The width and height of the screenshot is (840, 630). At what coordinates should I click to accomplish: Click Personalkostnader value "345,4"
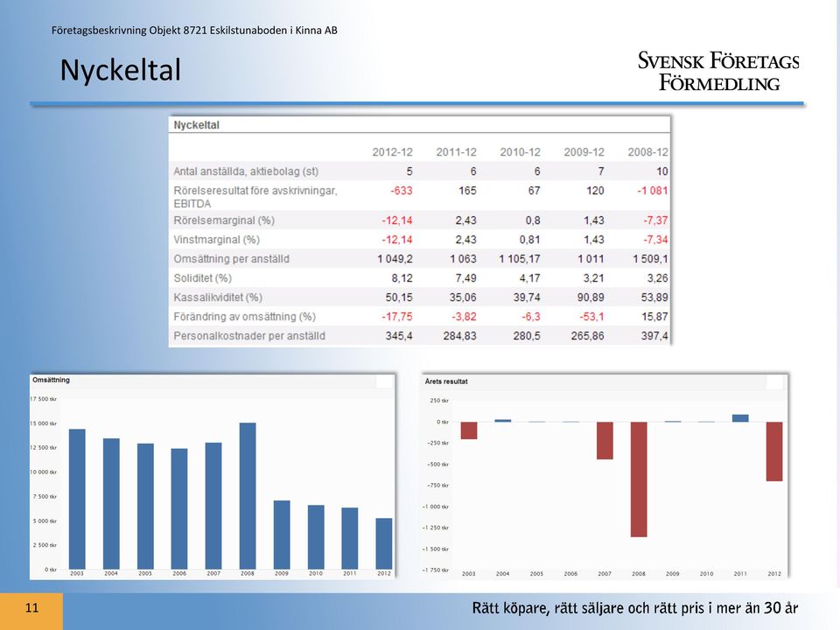[399, 336]
